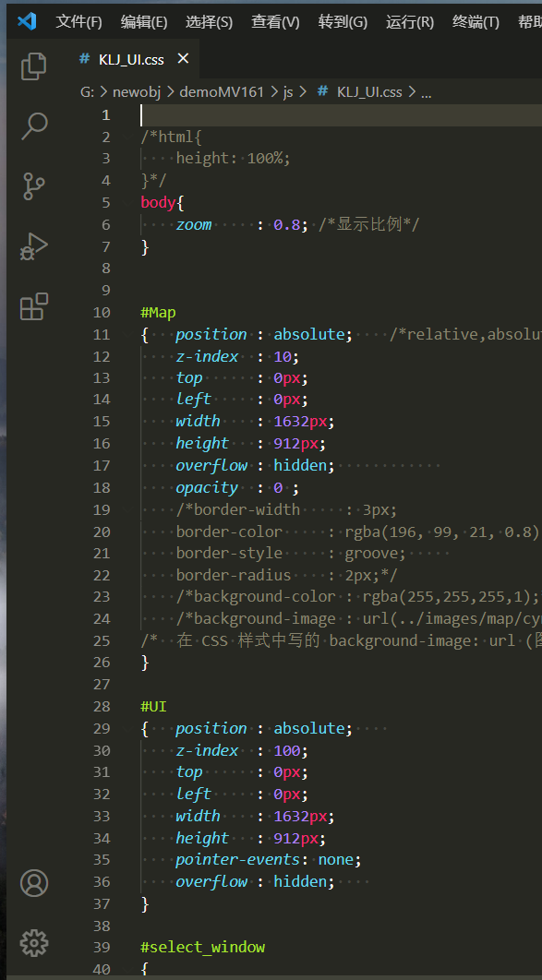Open Run and Debug view icon
The width and height of the screenshot is (542, 980).
point(34,246)
